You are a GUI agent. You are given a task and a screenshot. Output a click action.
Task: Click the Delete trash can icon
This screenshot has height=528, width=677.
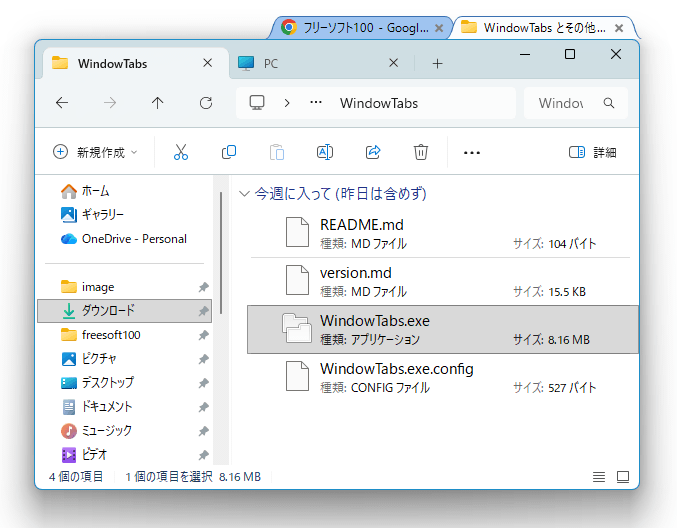pyautogui.click(x=421, y=152)
